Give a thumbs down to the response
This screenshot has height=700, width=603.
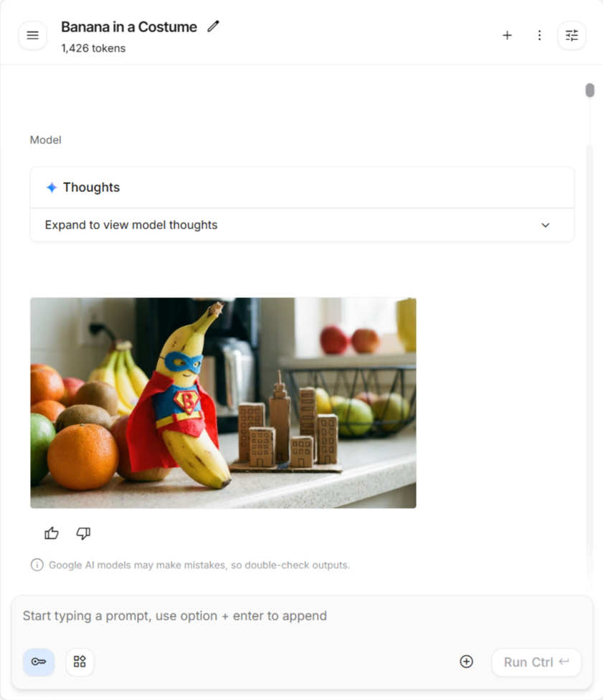83,533
